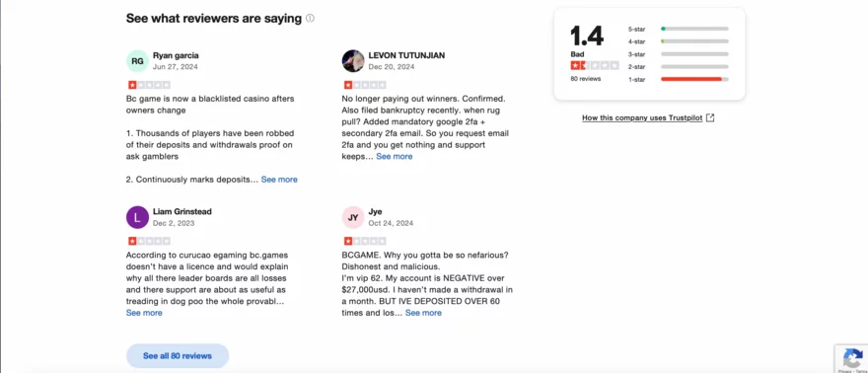Click the reCAPTCHA badge icon
Viewport: 868px width, 373px height.
click(853, 358)
